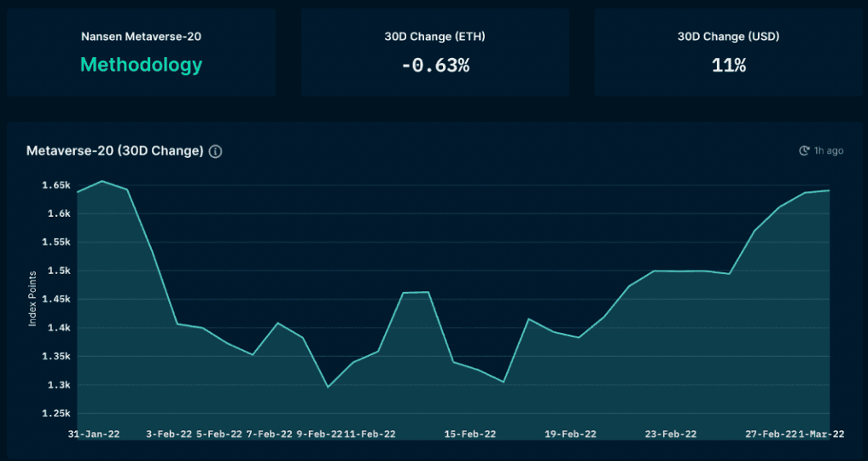Screen dimensions: 868x461
Task: Click the chart line's lowest point near 9-Feb-22
Action: coord(328,387)
